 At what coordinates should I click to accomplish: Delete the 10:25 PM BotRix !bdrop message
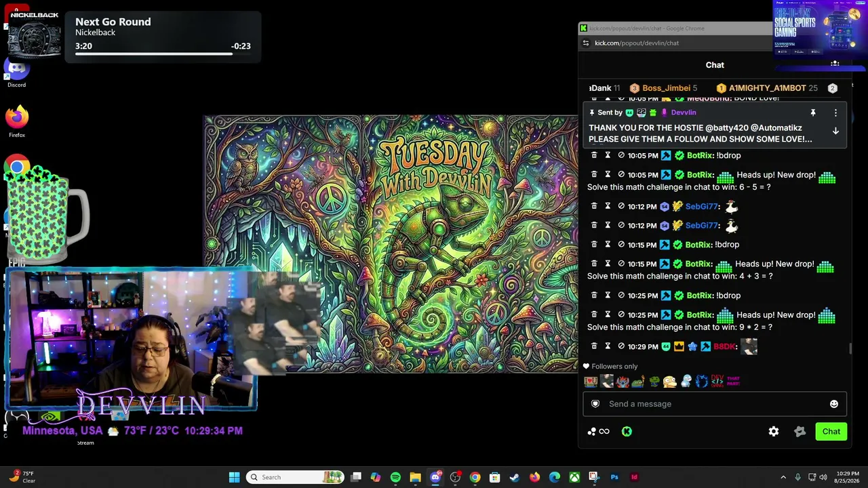click(x=594, y=296)
